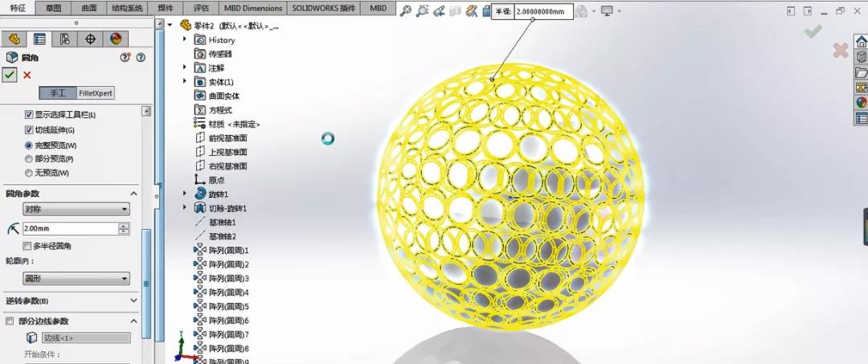Screen dimensions: 868x364
Task: Collapse the 圆角参数 section
Action: pyautogui.click(x=133, y=194)
